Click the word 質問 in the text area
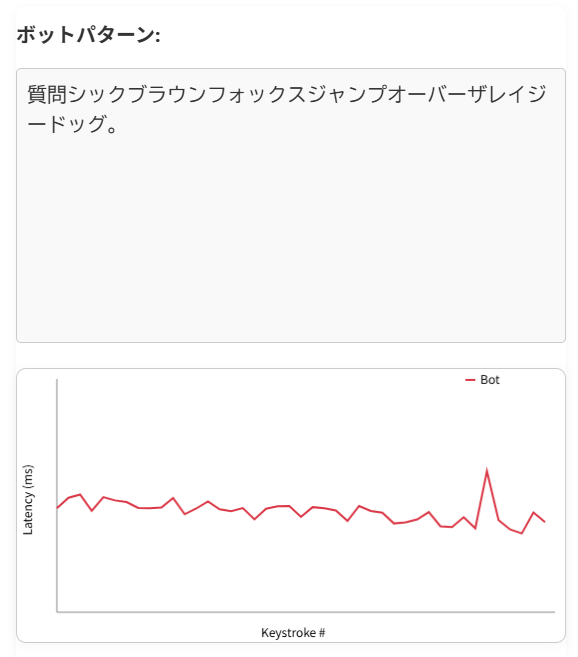 click(47, 94)
